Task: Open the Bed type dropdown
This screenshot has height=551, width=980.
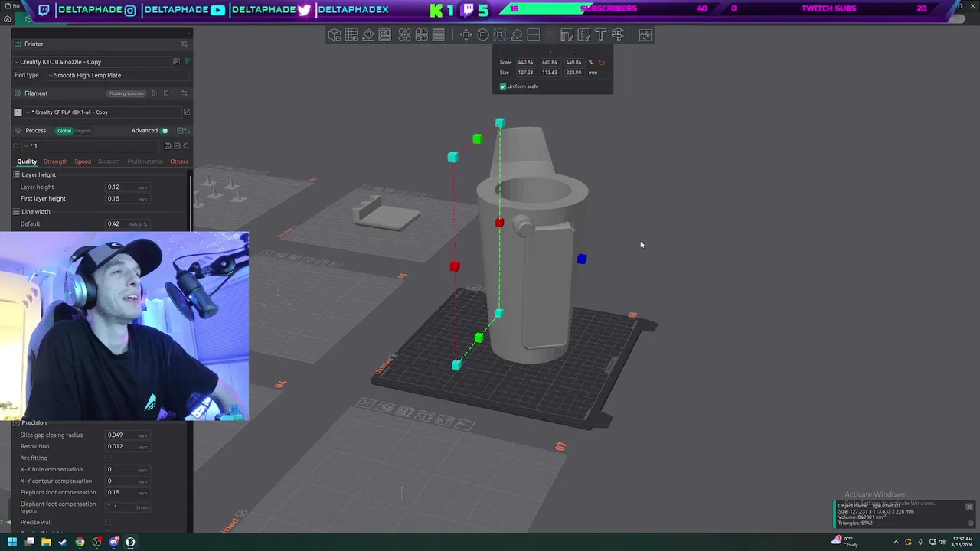Action: 117,75
